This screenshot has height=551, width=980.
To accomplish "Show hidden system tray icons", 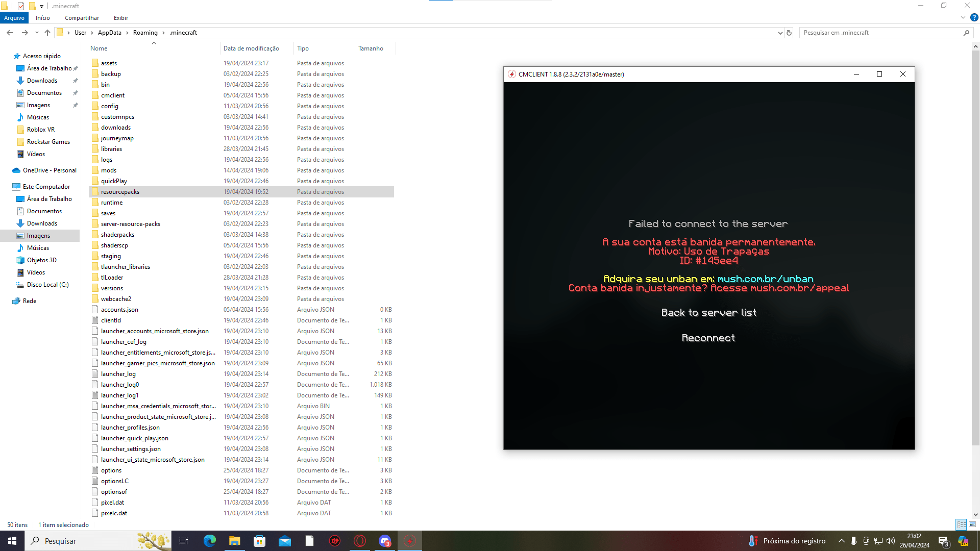I will [841, 541].
